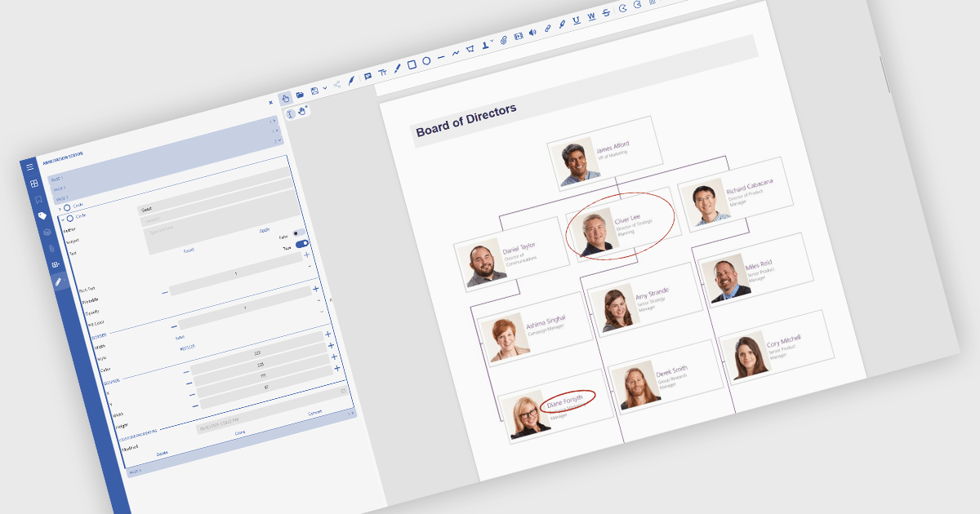Select the stamp annotation tool

484,46
